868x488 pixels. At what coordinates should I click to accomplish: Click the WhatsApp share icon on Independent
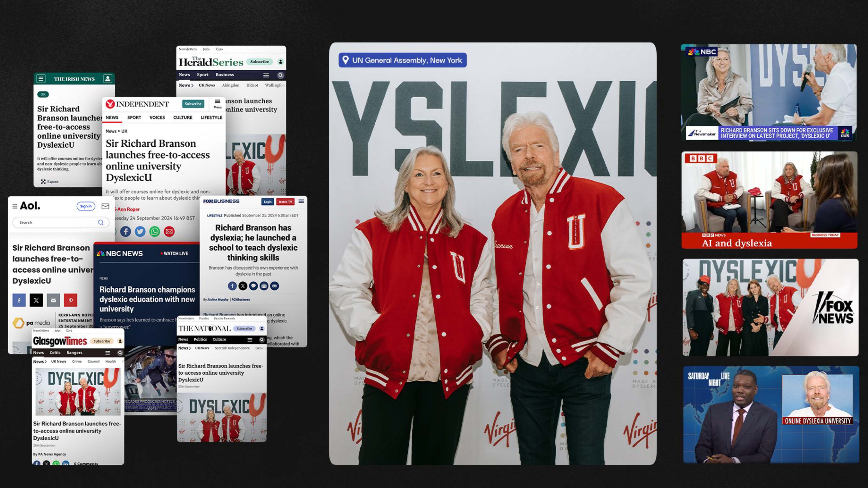(155, 231)
